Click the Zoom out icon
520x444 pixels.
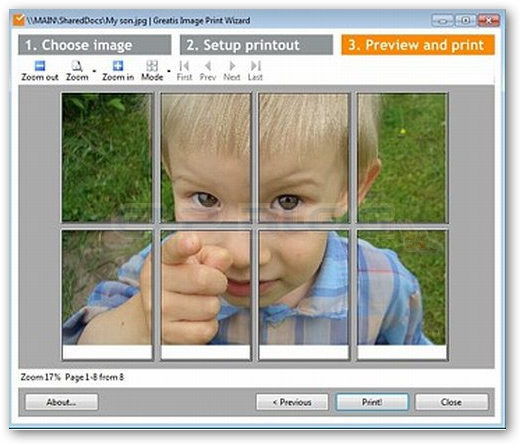coord(40,66)
